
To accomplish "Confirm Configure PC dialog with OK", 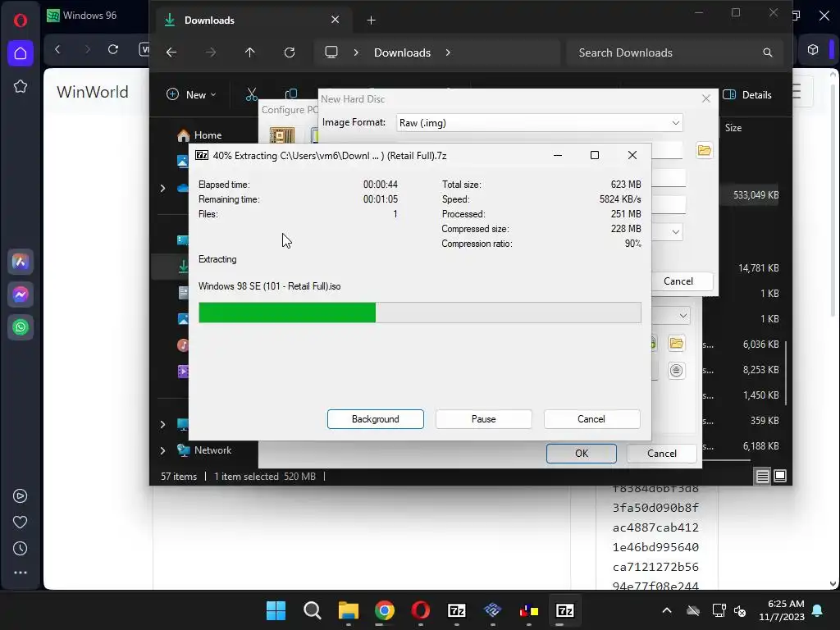I will [582, 453].
